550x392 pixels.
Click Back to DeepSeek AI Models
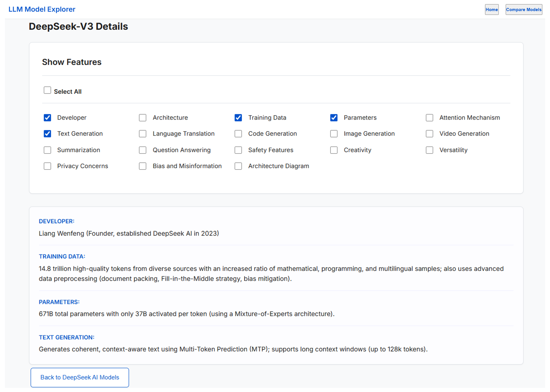coord(79,377)
